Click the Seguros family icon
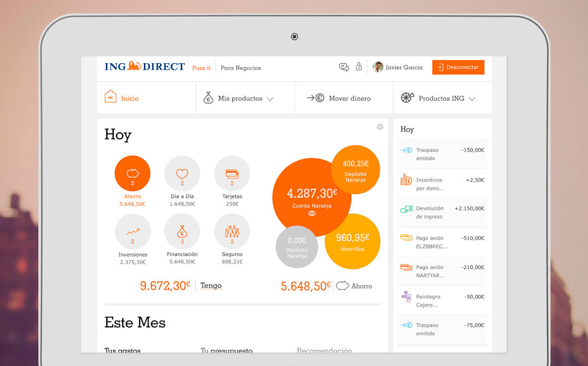Image resolution: width=588 pixels, height=366 pixels. pyautogui.click(x=232, y=231)
